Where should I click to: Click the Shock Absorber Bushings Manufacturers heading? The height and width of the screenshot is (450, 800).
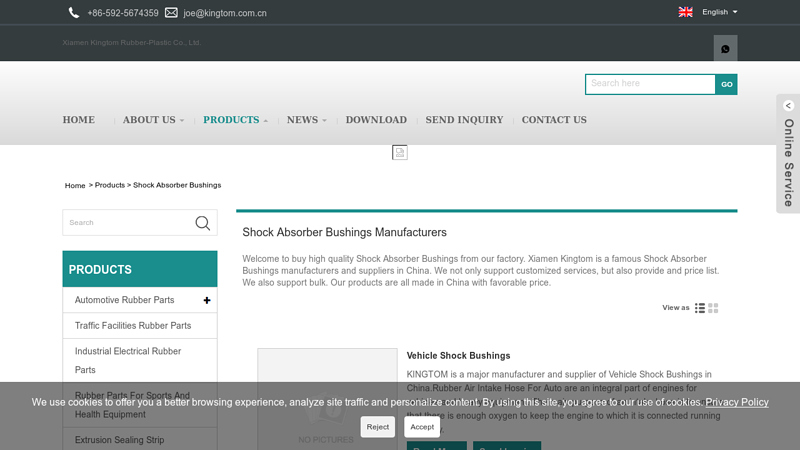point(344,233)
